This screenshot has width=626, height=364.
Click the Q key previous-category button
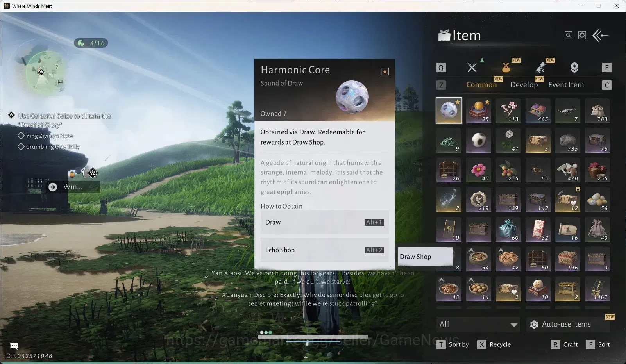coord(441,68)
